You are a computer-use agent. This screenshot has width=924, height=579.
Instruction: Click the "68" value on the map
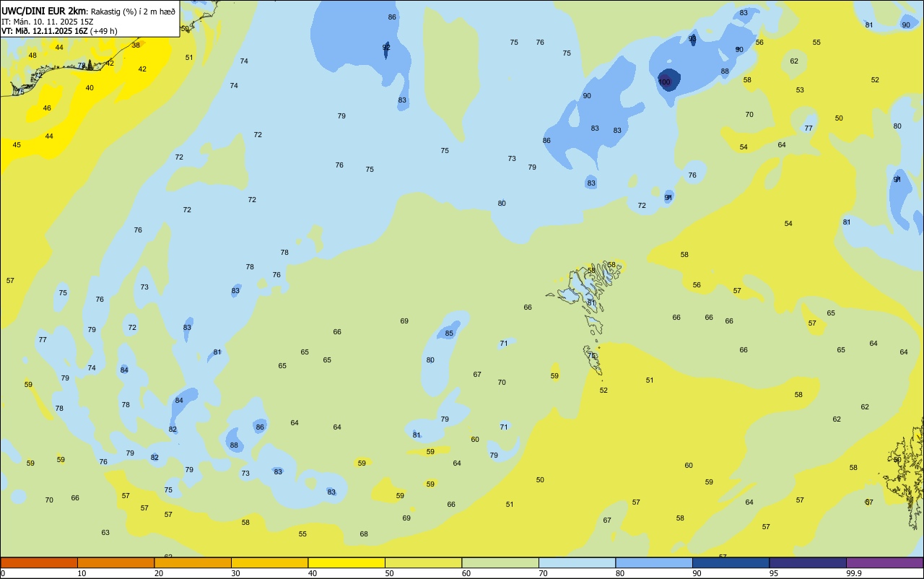coord(364,534)
